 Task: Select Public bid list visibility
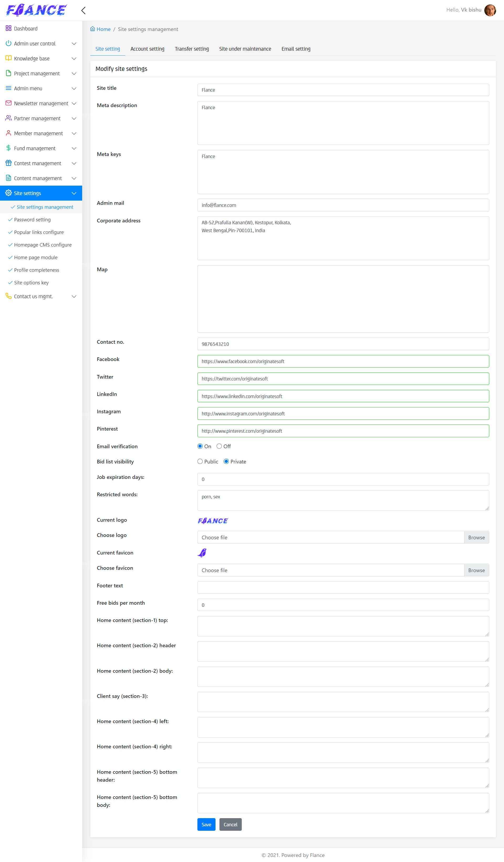click(200, 461)
